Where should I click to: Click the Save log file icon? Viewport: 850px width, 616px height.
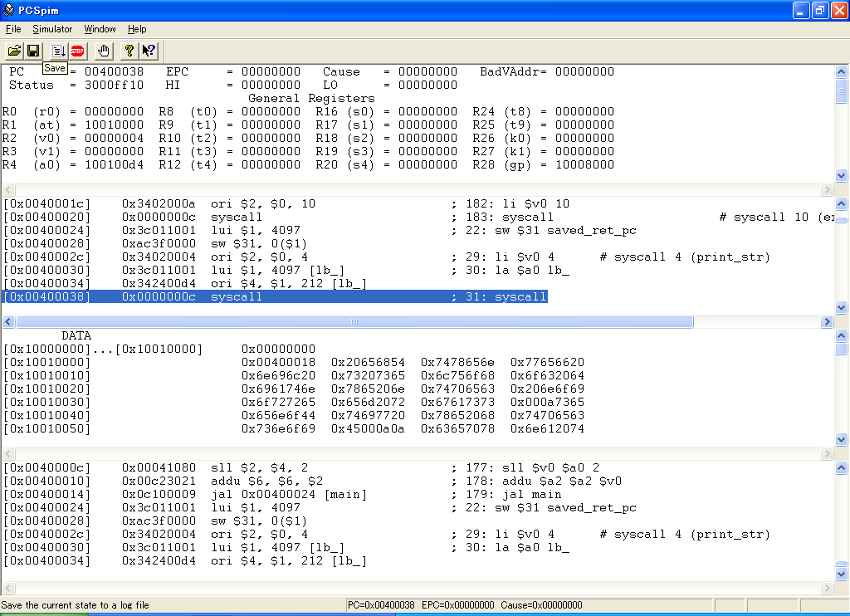33,51
